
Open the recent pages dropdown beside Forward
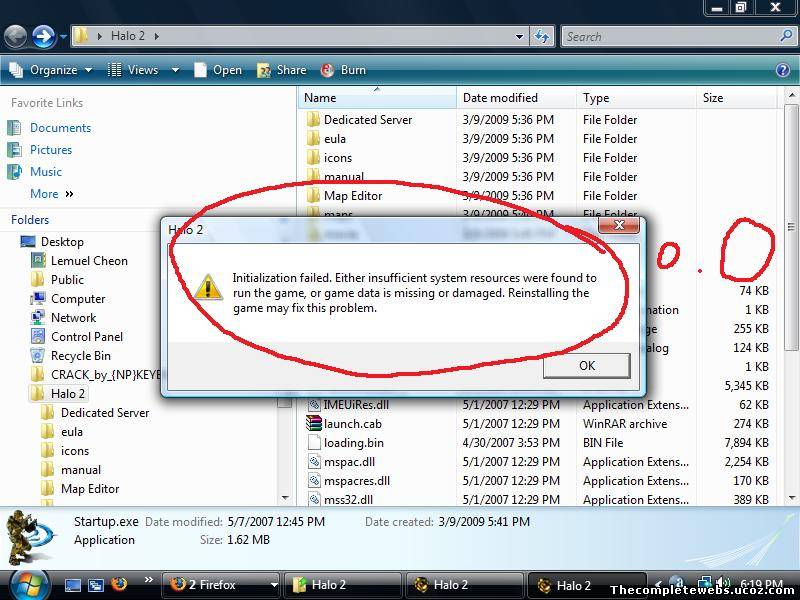pos(63,37)
